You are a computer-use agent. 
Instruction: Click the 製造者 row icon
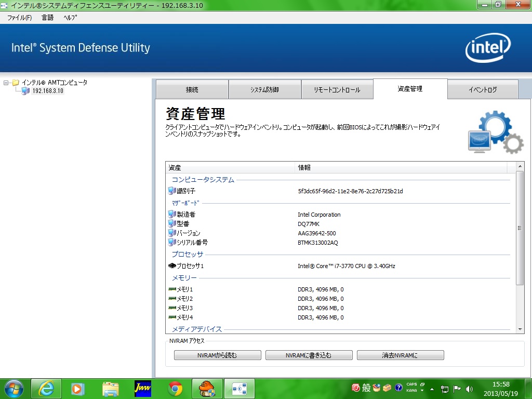(172, 214)
